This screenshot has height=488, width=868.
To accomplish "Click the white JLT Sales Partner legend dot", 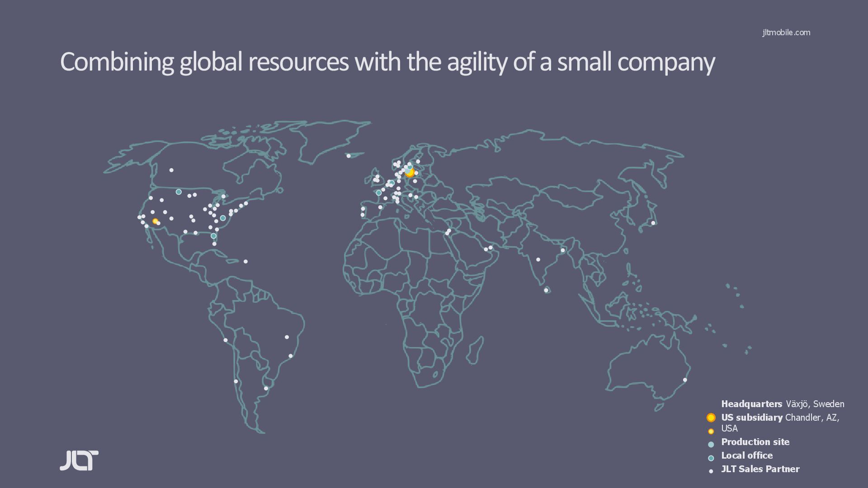I will click(x=711, y=471).
